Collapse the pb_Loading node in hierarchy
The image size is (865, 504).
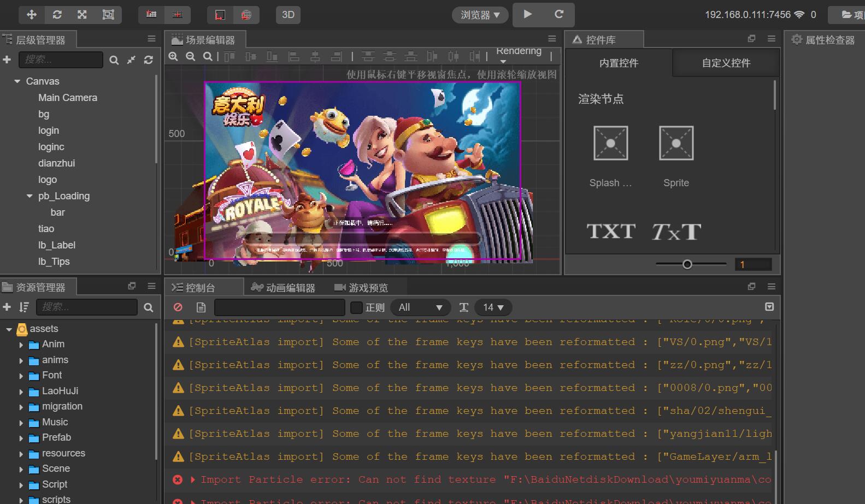[30, 196]
